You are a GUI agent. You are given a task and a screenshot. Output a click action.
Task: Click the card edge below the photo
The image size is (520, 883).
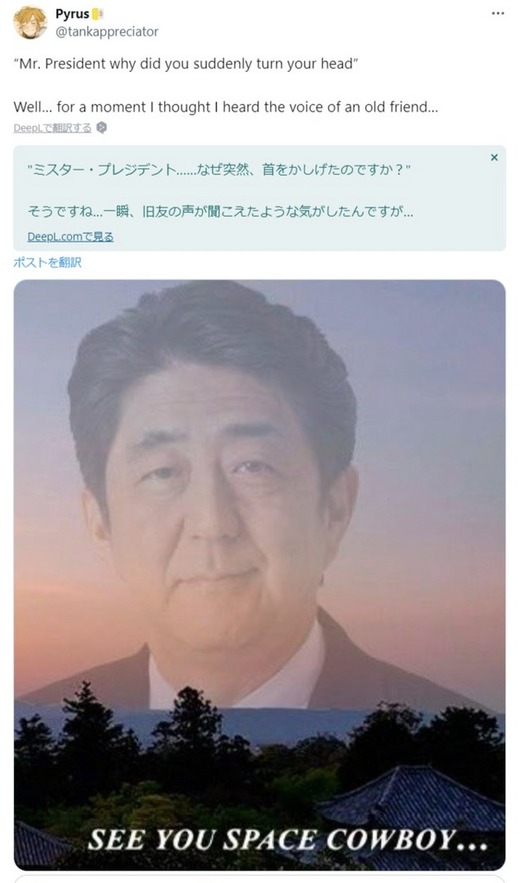coord(260,878)
